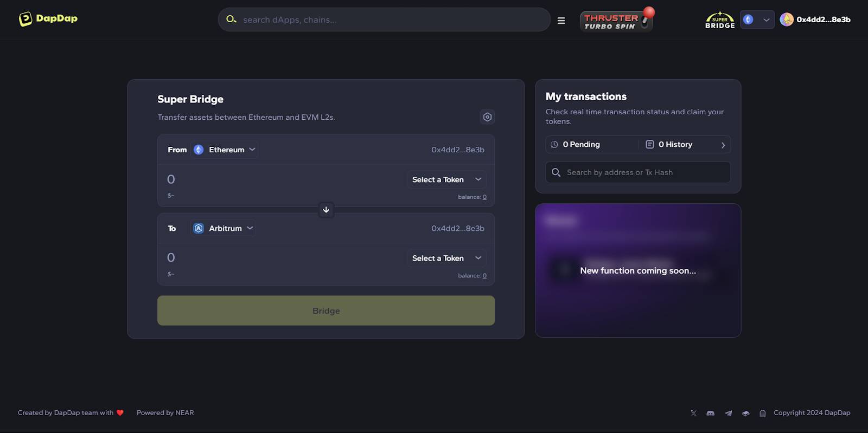The width and height of the screenshot is (868, 433).
Task: Click the Bridge button
Action: pyautogui.click(x=326, y=311)
